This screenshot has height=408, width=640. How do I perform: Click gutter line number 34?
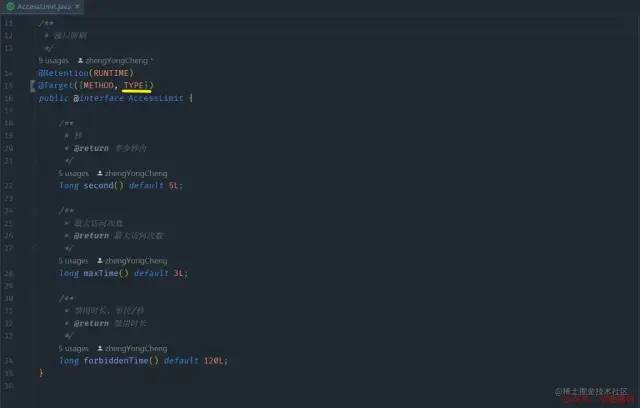point(9,361)
